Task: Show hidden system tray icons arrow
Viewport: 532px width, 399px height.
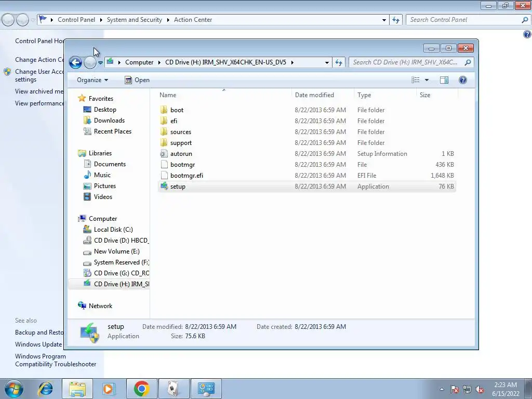Action: click(x=442, y=389)
